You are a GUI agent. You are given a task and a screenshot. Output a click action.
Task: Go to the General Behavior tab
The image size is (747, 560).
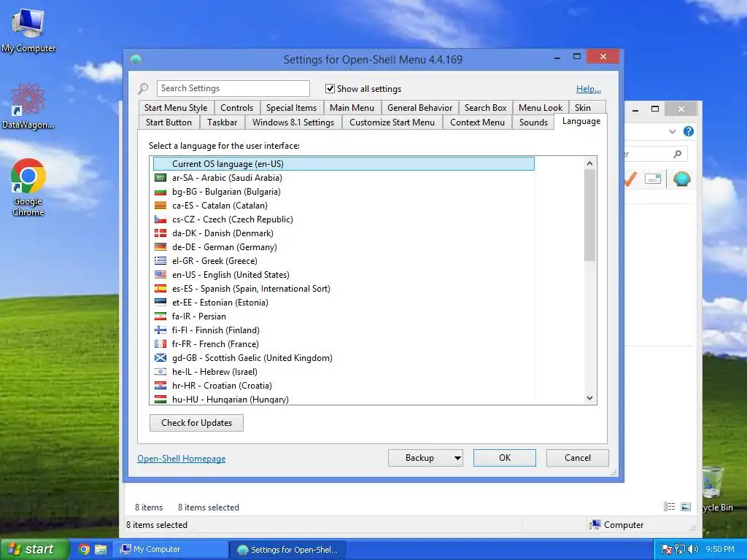[x=419, y=108]
